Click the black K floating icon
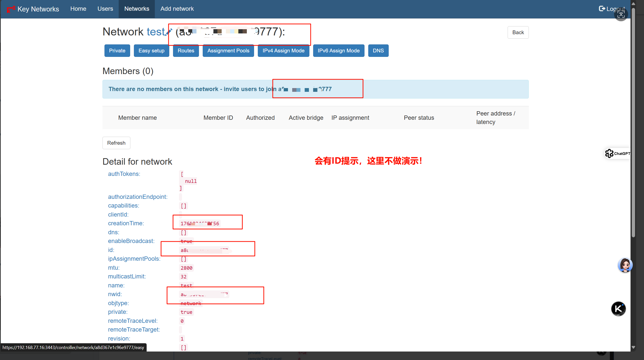This screenshot has height=360, width=644. pyautogui.click(x=618, y=309)
